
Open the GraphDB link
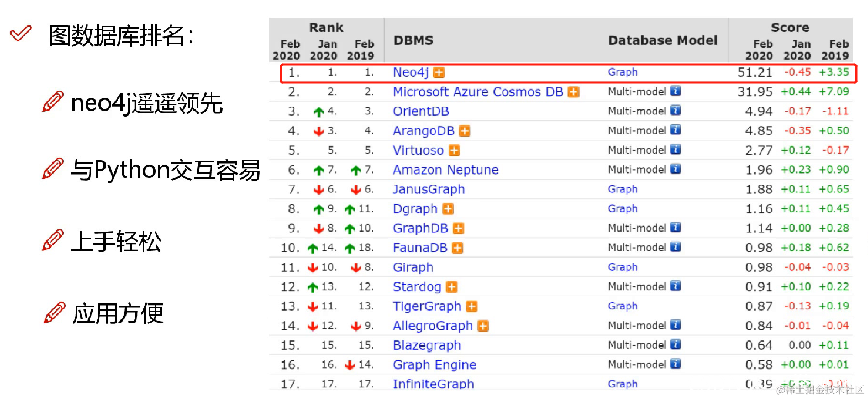click(x=420, y=228)
